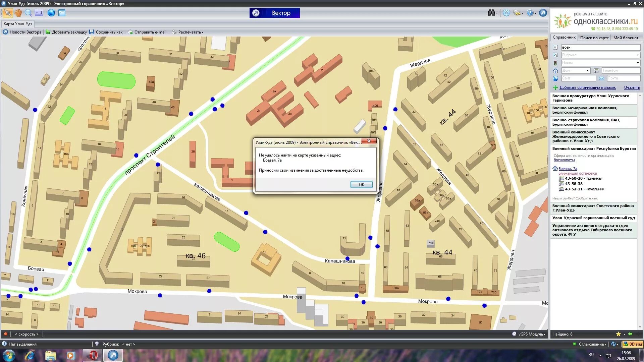Switch to the Справочник tab
Screen dimensions: 644x362
[x=564, y=38]
